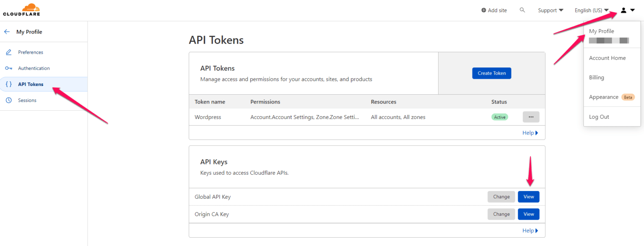Click the Sessions clock icon

pyautogui.click(x=8, y=100)
